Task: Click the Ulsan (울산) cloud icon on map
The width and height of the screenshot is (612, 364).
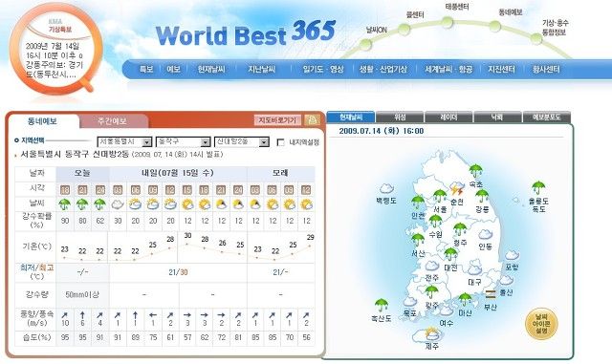Action: [506, 280]
